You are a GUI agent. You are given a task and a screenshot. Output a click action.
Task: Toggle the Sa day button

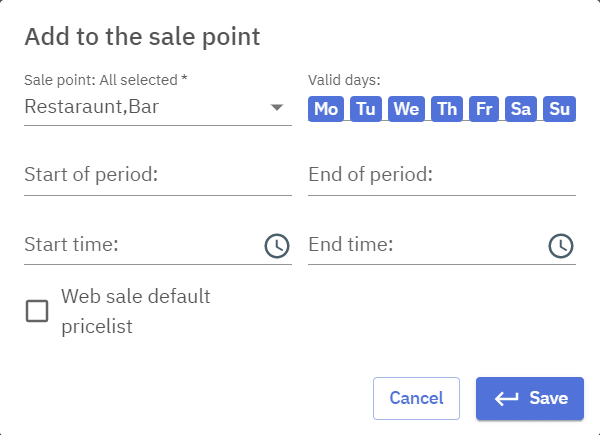[x=521, y=109]
